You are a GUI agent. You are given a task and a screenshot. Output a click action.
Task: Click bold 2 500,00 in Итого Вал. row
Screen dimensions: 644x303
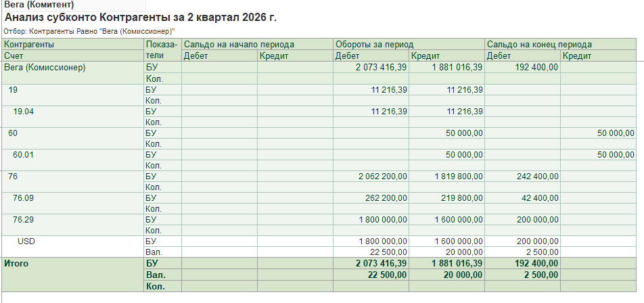click(x=541, y=275)
